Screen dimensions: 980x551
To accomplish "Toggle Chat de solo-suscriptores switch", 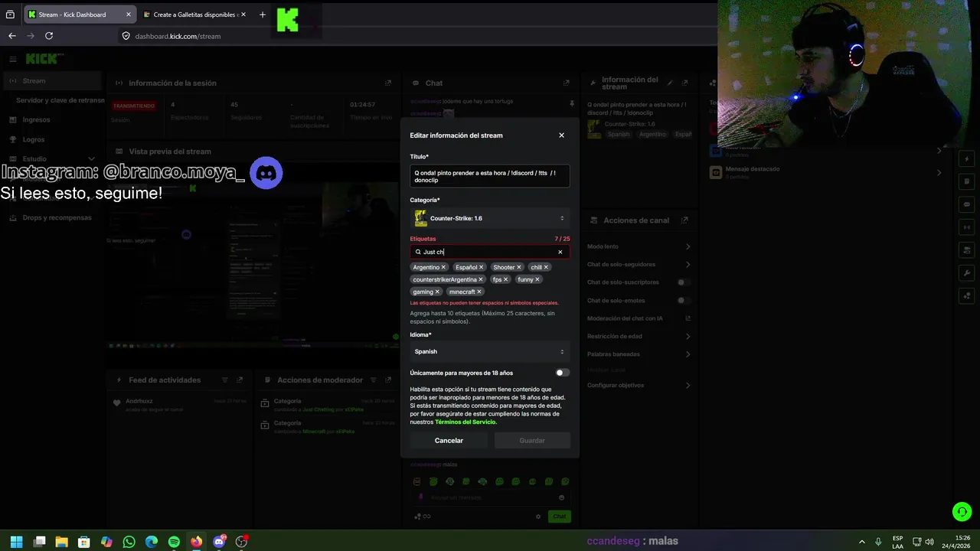I will point(684,282).
